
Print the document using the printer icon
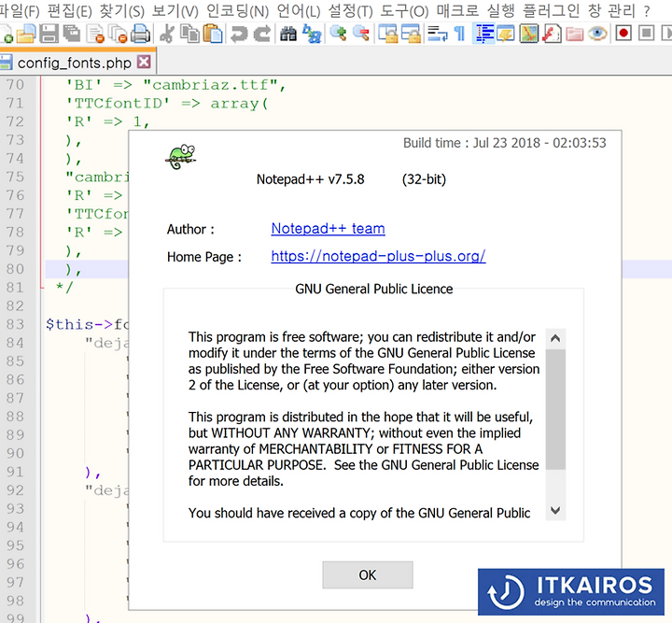coord(140,34)
